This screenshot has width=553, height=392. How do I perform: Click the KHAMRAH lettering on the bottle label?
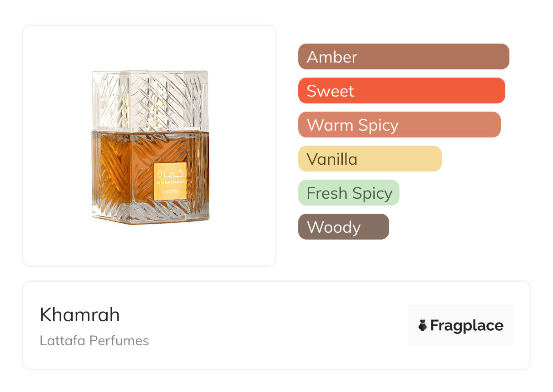(170, 182)
